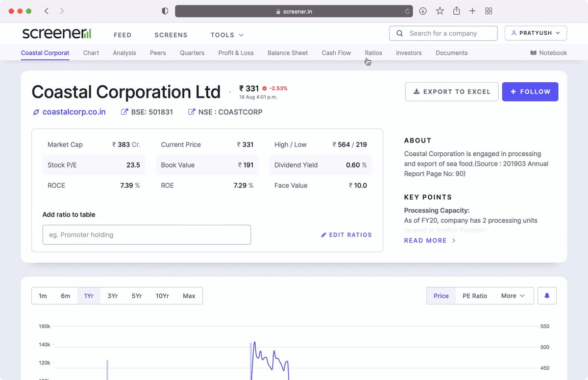
Task: Select the 3Yr chart range
Action: click(113, 296)
